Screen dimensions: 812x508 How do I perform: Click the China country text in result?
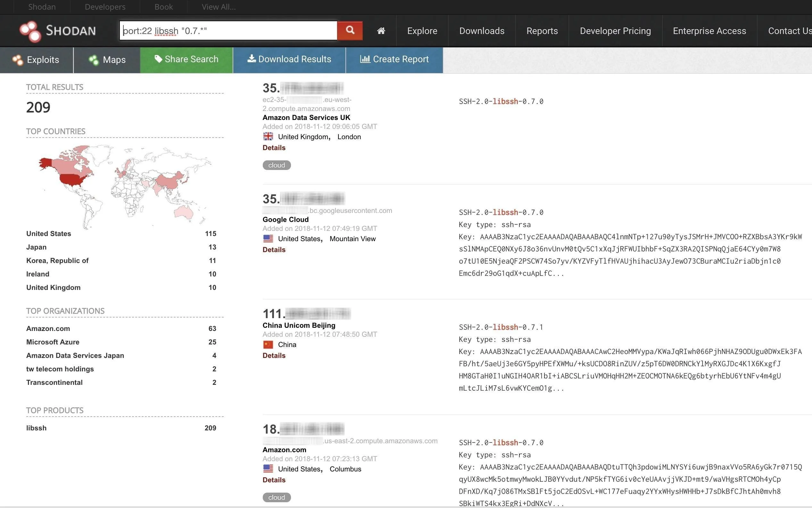287,345
